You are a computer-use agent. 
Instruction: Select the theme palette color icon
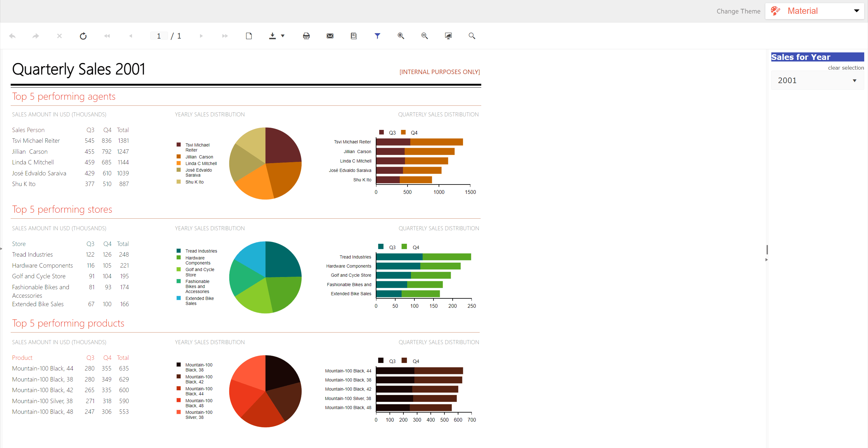click(775, 10)
